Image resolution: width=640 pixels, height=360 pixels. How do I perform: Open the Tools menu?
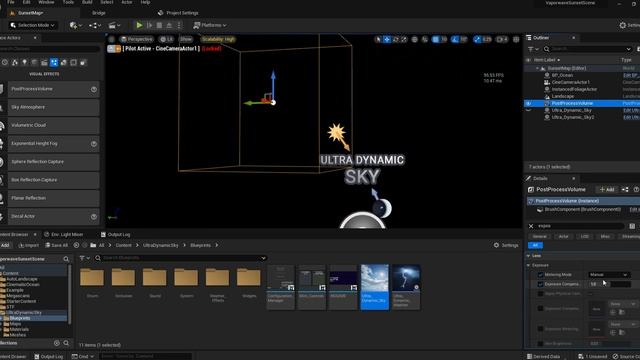[68, 2]
